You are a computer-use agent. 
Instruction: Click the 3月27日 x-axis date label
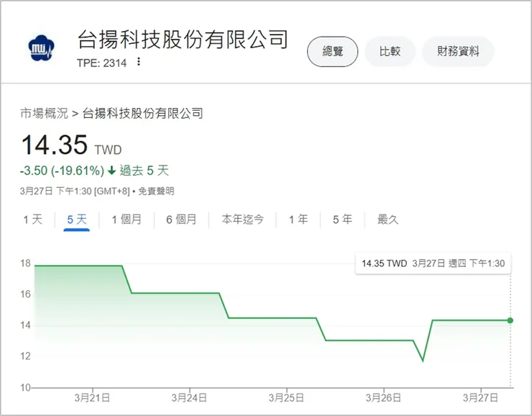click(480, 397)
